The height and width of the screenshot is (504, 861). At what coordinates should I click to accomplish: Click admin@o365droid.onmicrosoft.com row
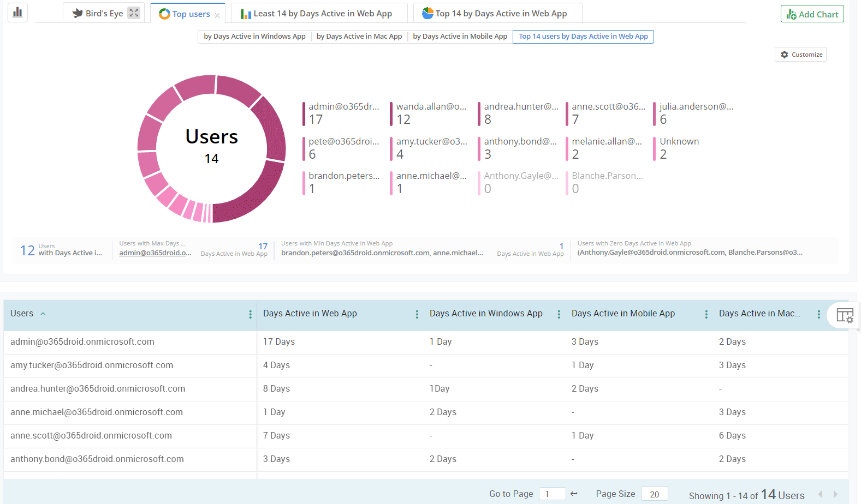tap(426, 342)
